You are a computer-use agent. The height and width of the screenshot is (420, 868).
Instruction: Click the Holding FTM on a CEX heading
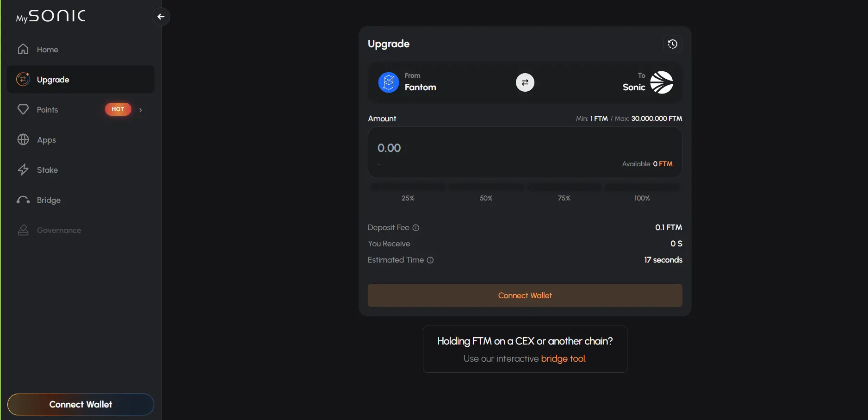point(525,341)
